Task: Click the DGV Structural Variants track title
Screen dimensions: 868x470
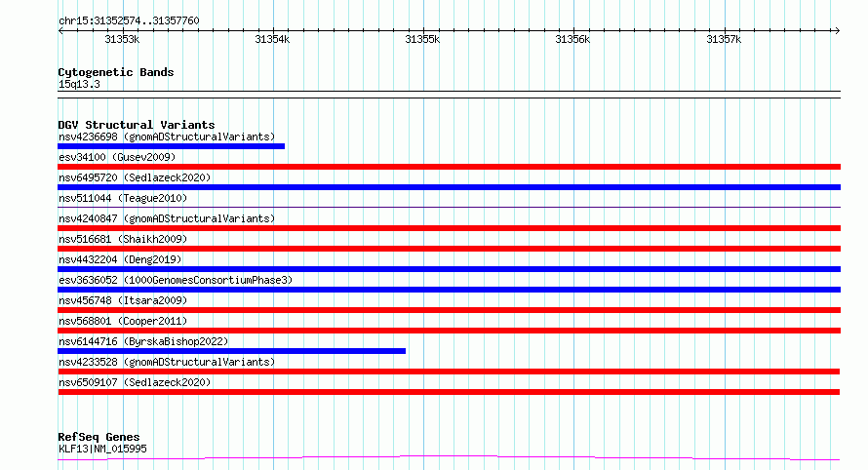Action: point(137,125)
